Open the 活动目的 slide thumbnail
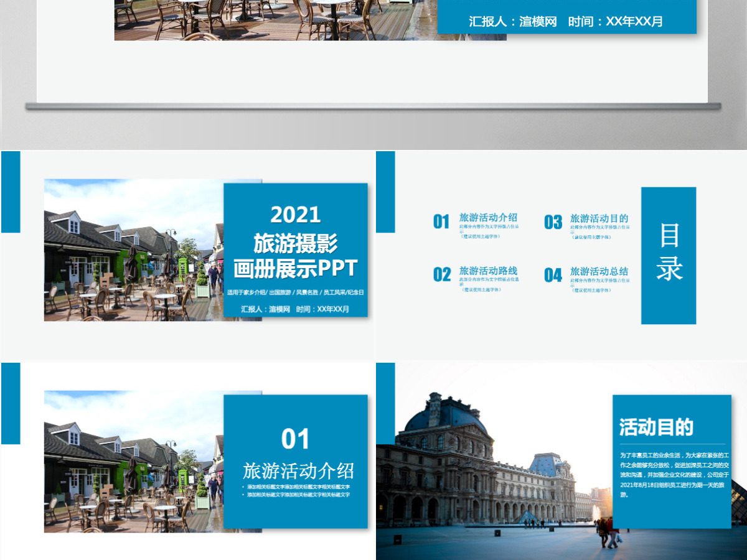747x560 pixels. pyautogui.click(x=561, y=461)
